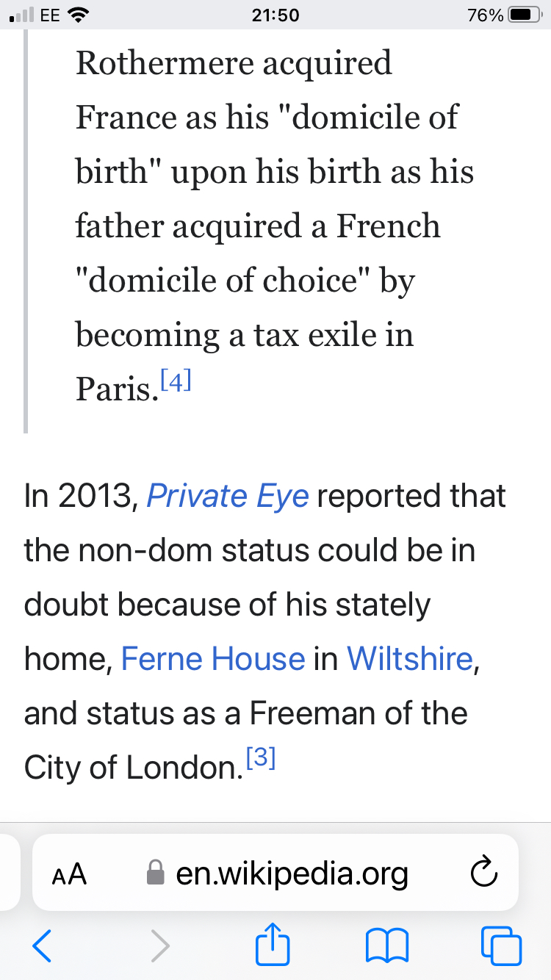Tap the padlock icon in address bar
The image size is (551, 980).
[x=155, y=873]
